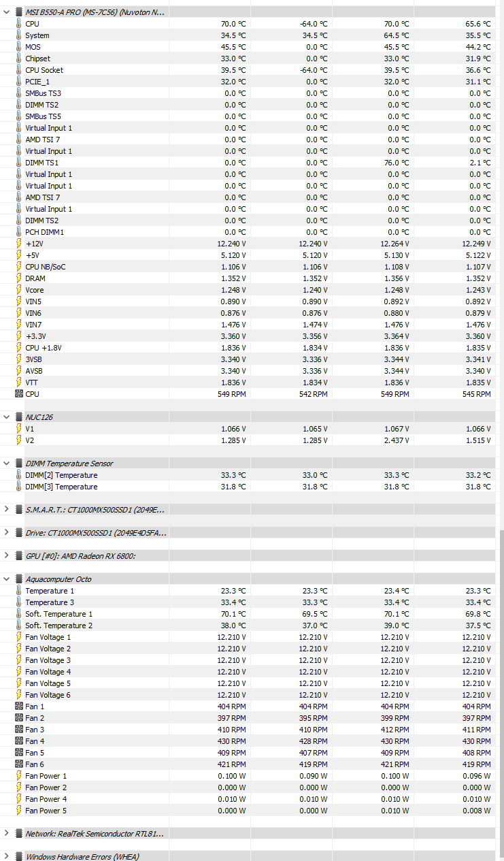Screen dimensions: 504x861
Task: Select the DRAM voltage bolt icon
Action: click(x=19, y=278)
